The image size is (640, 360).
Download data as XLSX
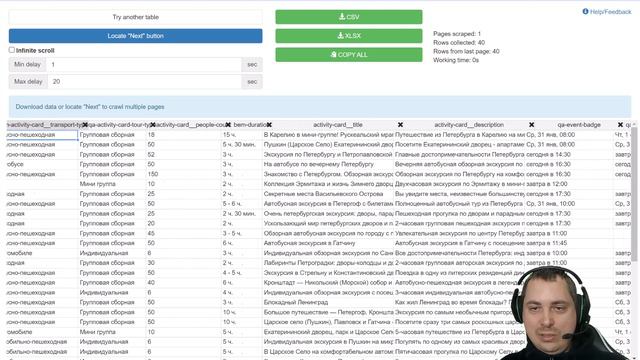tap(349, 36)
